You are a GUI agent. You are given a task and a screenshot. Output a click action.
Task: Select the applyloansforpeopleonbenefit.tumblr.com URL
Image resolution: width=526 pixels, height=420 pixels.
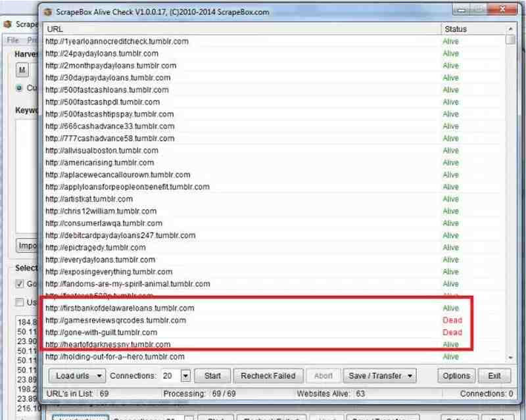[x=128, y=187]
